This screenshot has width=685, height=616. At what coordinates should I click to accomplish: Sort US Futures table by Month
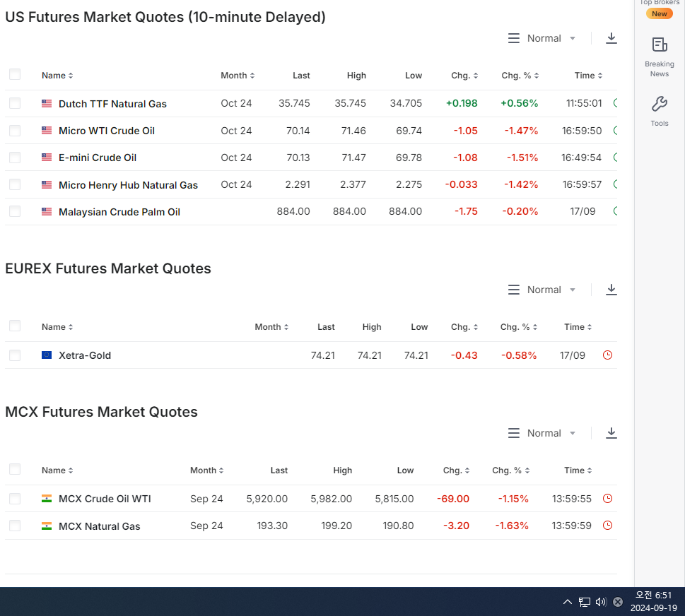coord(238,76)
